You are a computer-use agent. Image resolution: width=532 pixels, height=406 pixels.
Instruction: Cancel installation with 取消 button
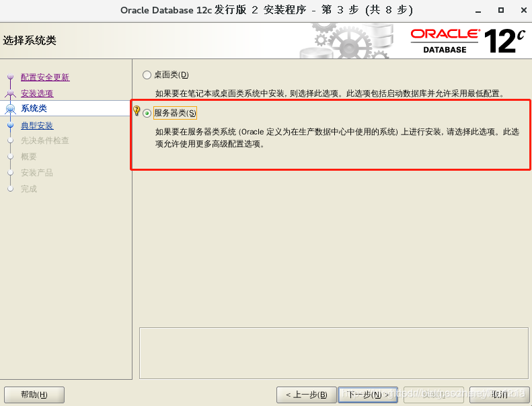[500, 395]
